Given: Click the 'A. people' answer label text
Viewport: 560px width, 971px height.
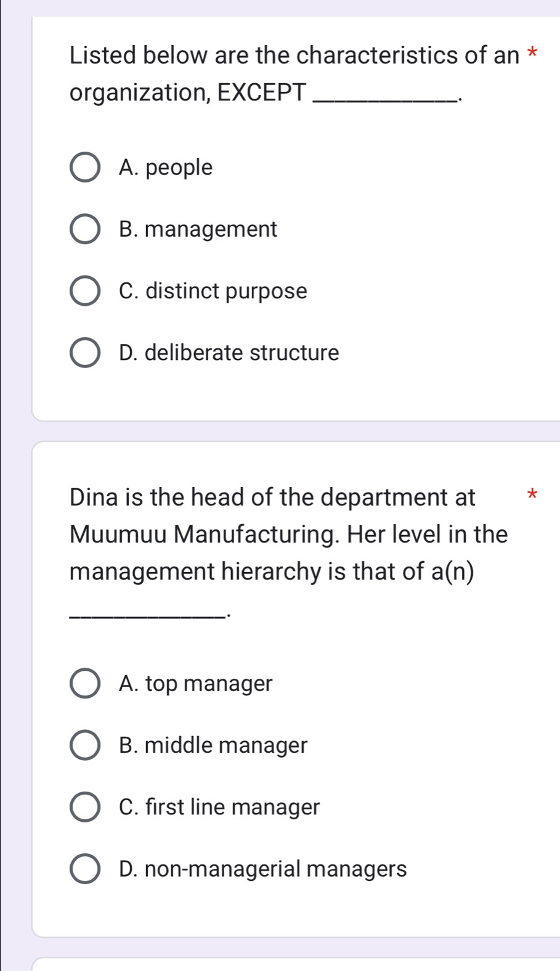Looking at the screenshot, I should click(166, 168).
